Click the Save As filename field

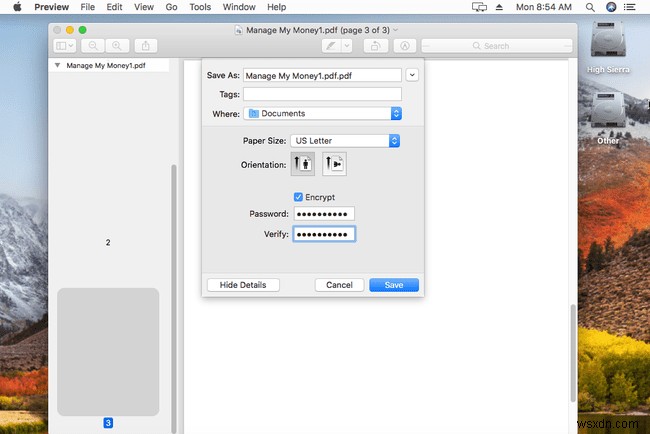point(322,75)
